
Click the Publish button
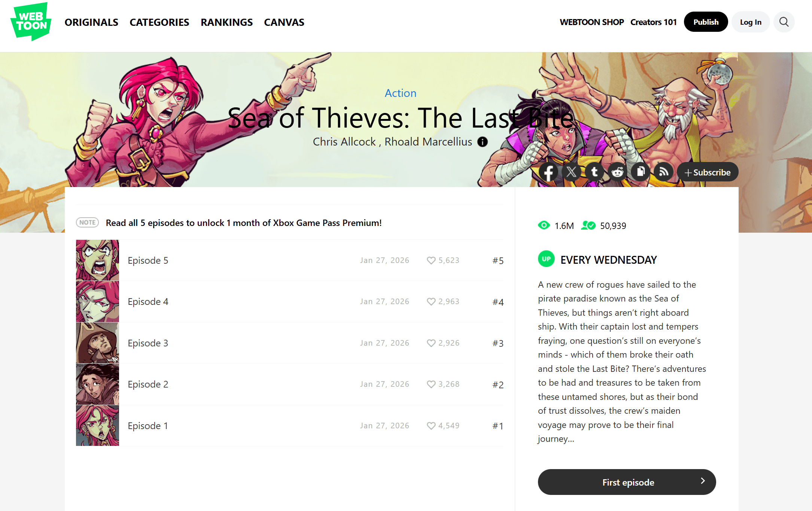coord(706,22)
